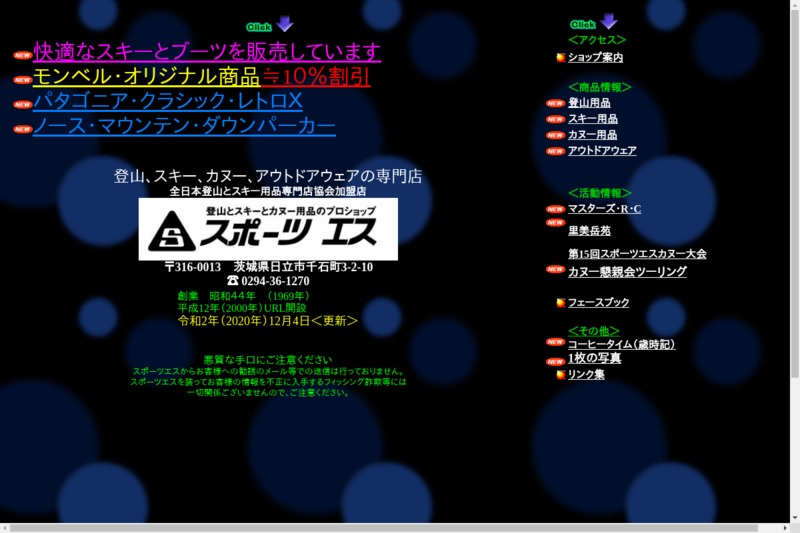Open 第15回スポーツエスカヌー大会 link
The height and width of the screenshot is (533, 800).
pyautogui.click(x=637, y=253)
